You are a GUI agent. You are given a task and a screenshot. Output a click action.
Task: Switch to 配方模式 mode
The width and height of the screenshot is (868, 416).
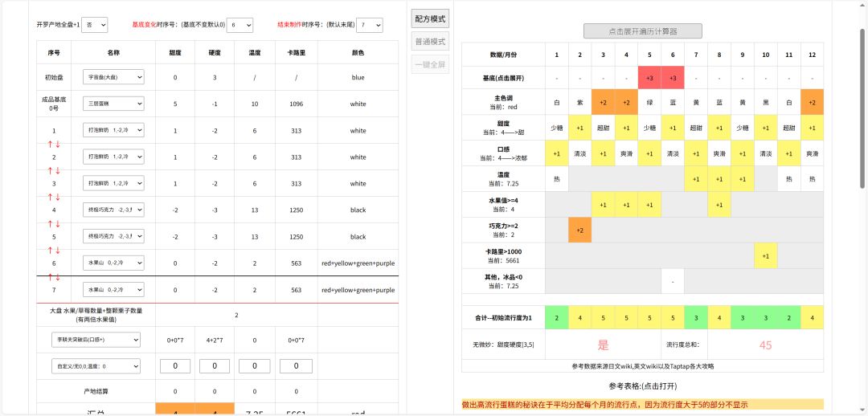(430, 18)
